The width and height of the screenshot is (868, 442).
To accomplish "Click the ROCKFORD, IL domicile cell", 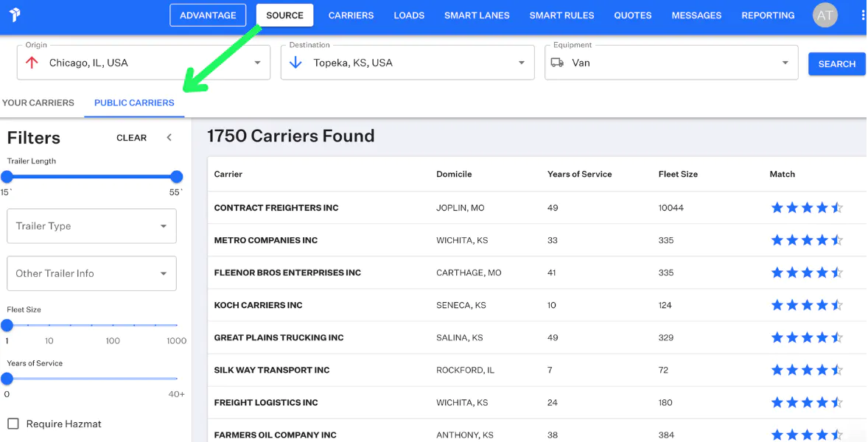I will click(x=465, y=370).
